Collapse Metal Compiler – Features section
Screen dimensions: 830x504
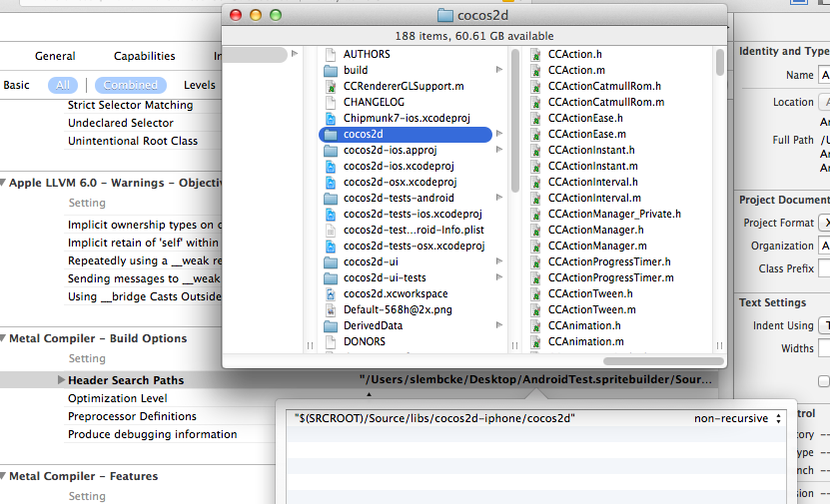point(3,476)
